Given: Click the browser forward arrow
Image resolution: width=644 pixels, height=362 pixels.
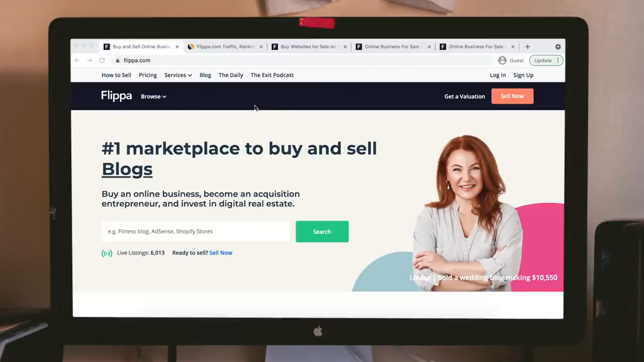Looking at the screenshot, I should click(90, 60).
